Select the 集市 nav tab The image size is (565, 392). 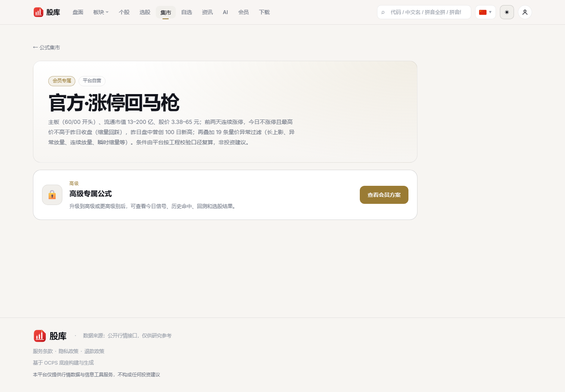166,13
